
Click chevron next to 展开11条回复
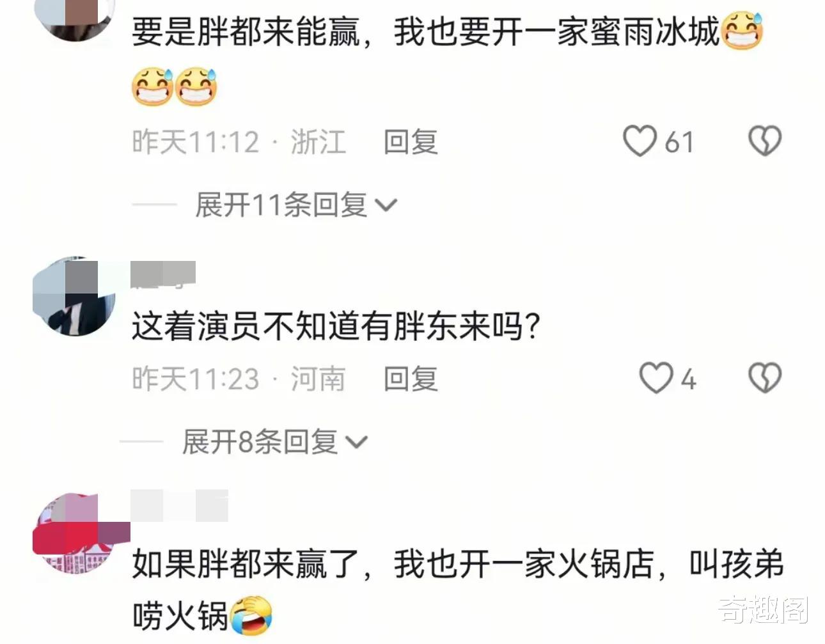pos(386,206)
